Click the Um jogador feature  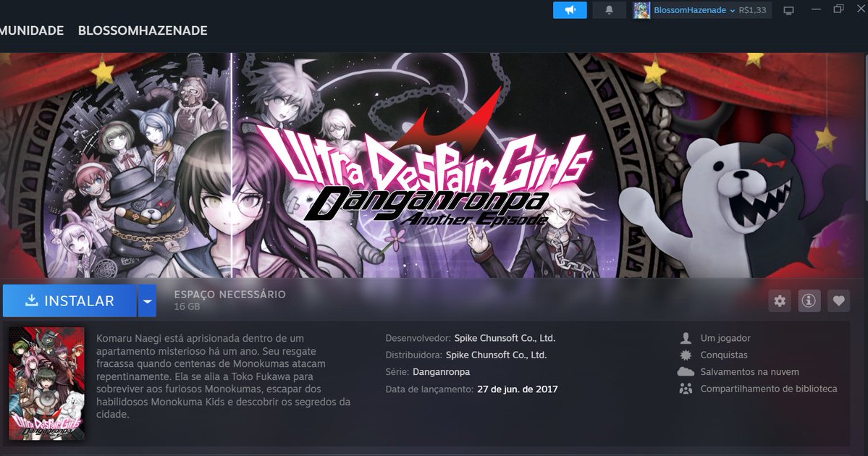[725, 338]
